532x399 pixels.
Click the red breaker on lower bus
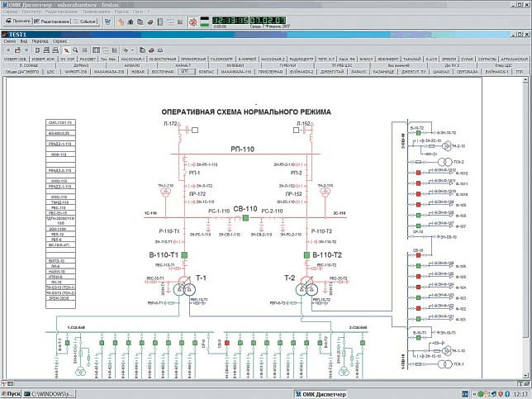tap(229, 341)
